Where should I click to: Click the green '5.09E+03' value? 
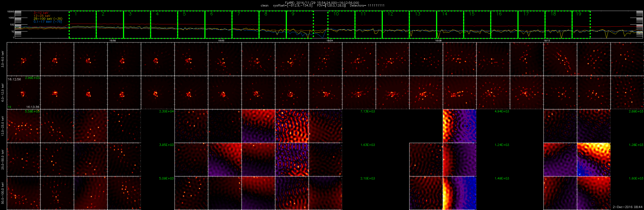coord(167,178)
